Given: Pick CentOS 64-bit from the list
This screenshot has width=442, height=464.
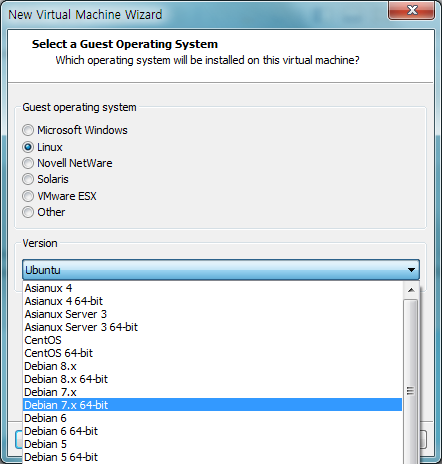Looking at the screenshot, I should (x=212, y=353).
